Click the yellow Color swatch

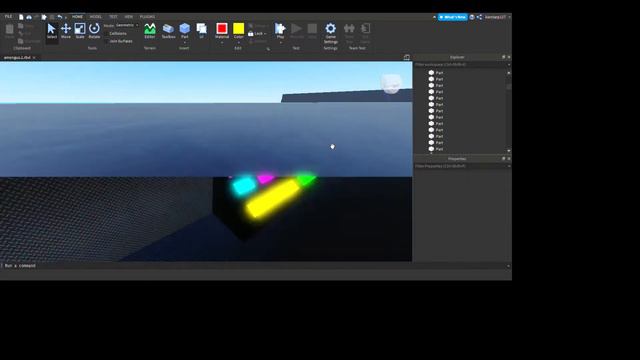point(238,28)
